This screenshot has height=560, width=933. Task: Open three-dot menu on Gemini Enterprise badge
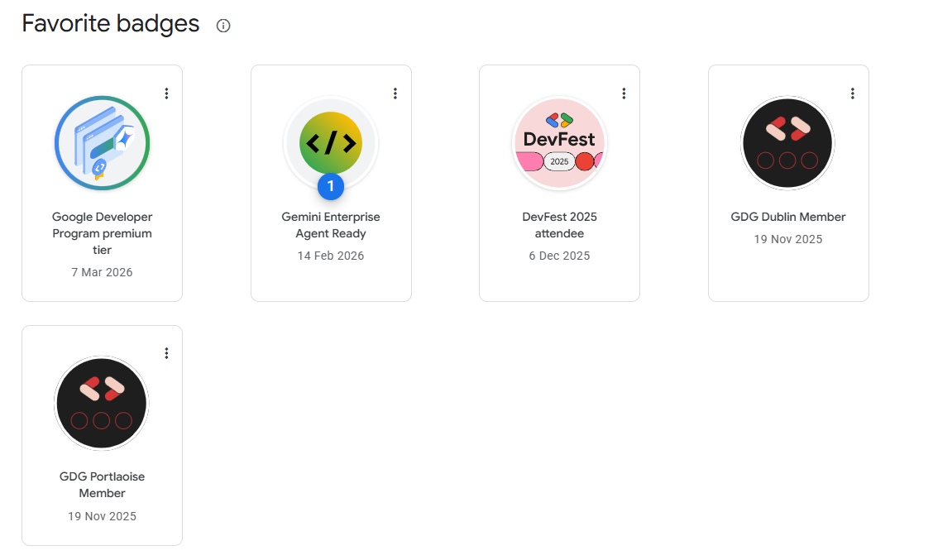click(x=395, y=93)
